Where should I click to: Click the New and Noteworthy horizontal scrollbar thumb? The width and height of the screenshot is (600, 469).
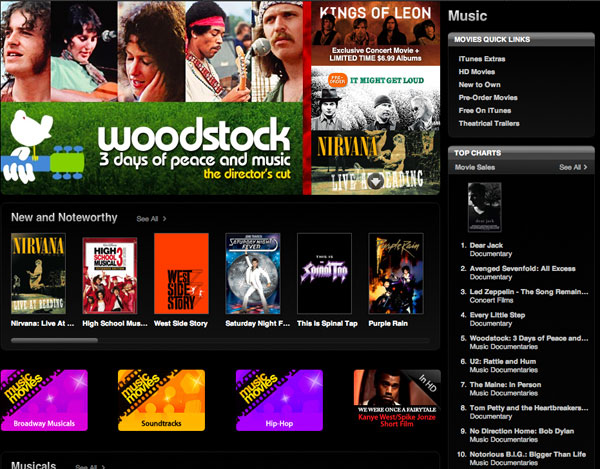tap(54, 340)
